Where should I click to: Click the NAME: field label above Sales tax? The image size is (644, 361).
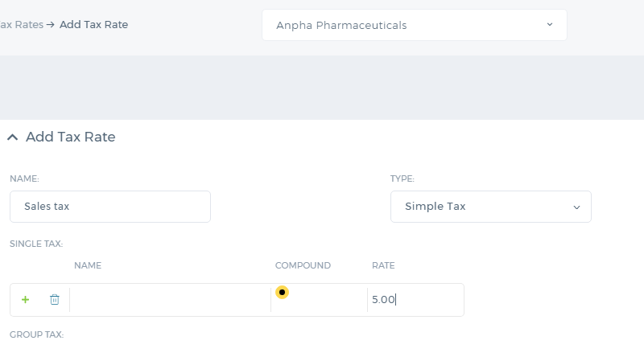(24, 178)
